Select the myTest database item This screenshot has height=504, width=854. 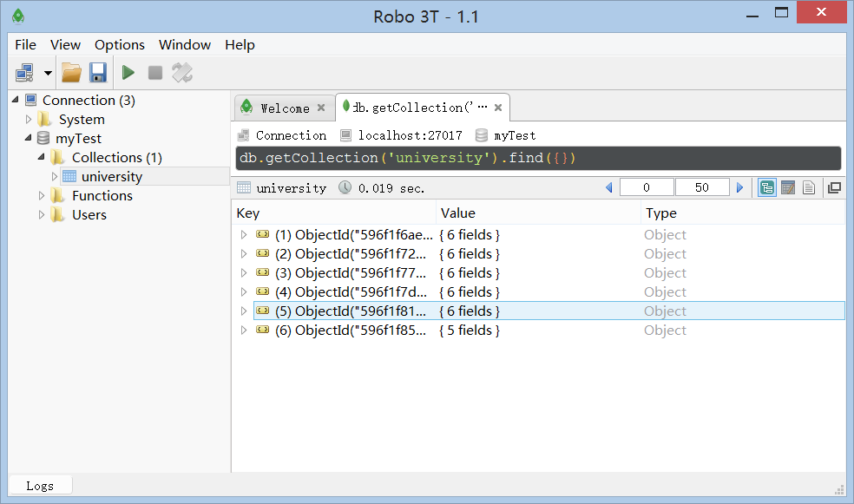(x=78, y=138)
